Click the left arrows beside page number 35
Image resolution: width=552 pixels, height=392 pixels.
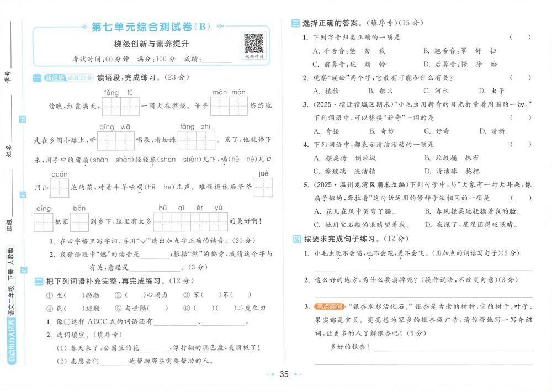pyautogui.click(x=270, y=374)
